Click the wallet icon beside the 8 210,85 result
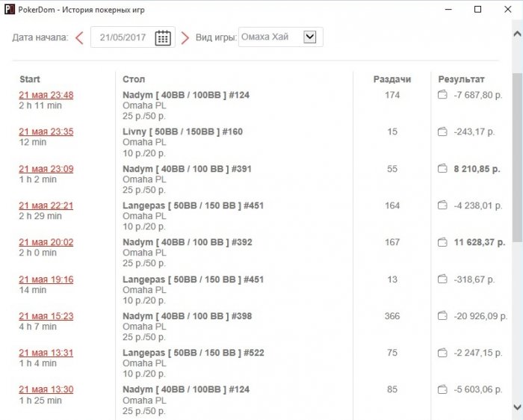The image size is (523, 420). pyautogui.click(x=442, y=169)
